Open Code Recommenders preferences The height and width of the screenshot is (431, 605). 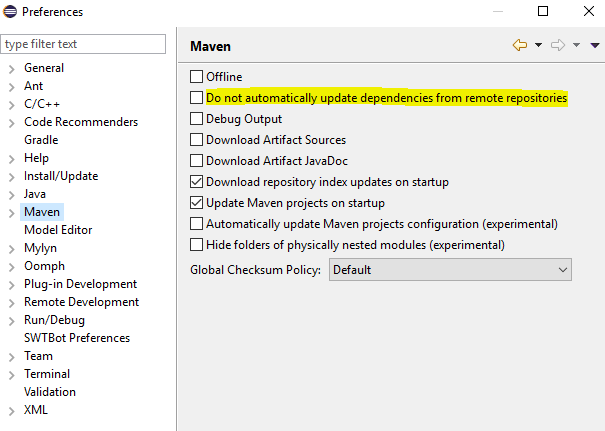(81, 122)
